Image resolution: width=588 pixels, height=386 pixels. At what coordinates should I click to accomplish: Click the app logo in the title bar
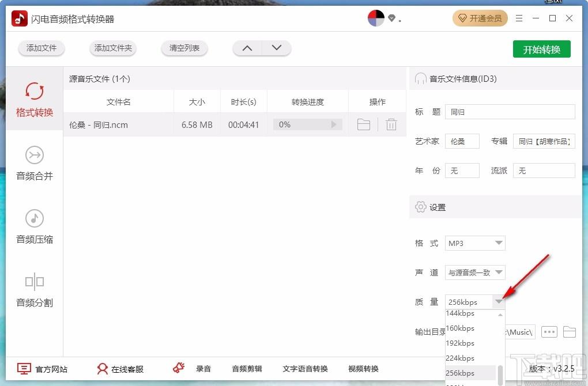tap(20, 18)
